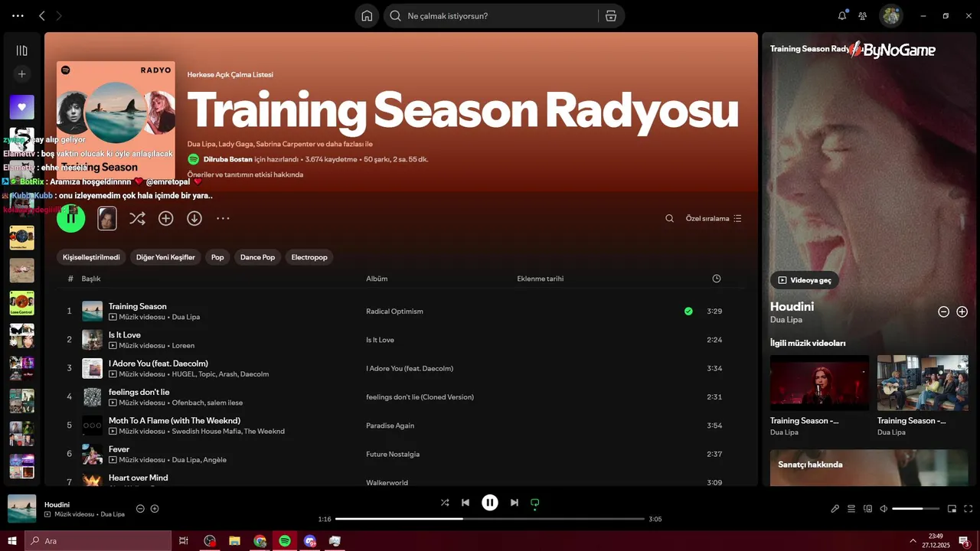Open 'Dilruba Bostan' profile link

click(x=228, y=159)
